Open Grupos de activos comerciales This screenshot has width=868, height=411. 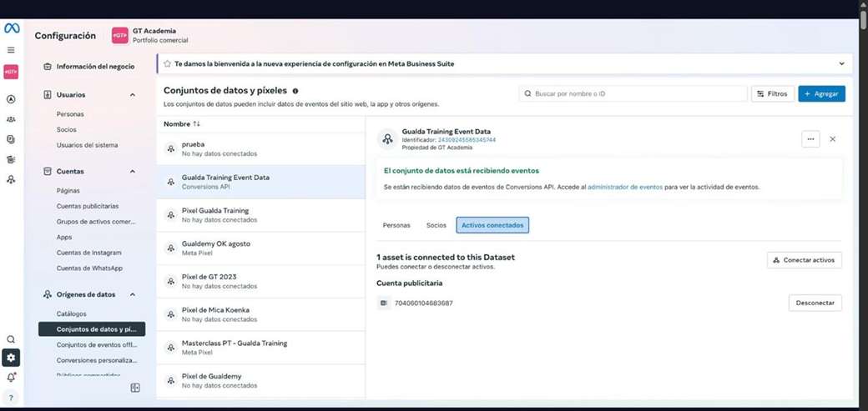click(x=96, y=221)
